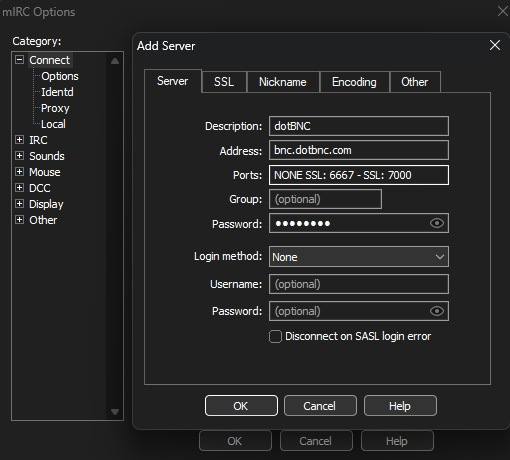The width and height of the screenshot is (510, 460).
Task: Click the category list scroll-up arrow
Action: coord(115,61)
